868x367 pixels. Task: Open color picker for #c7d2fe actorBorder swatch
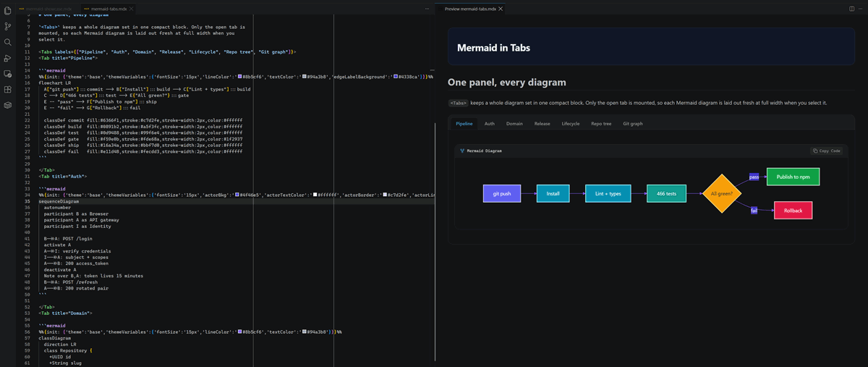(x=383, y=195)
